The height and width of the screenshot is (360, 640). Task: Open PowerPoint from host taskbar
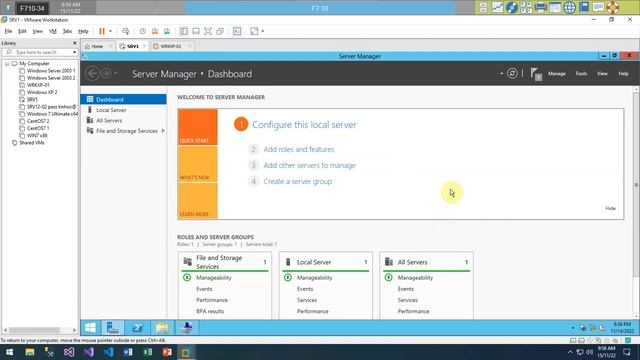167,352
